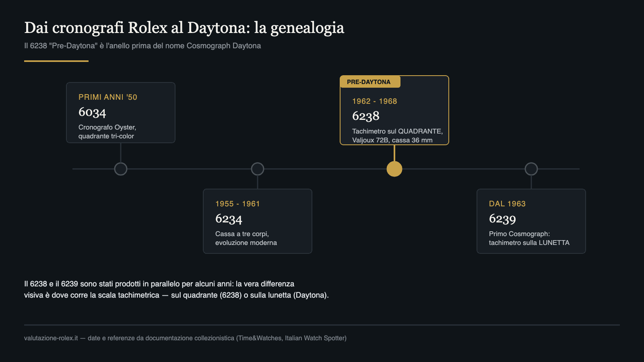
Task: Click the 'PRIMI ANNI '50' label
Action: [x=108, y=97]
